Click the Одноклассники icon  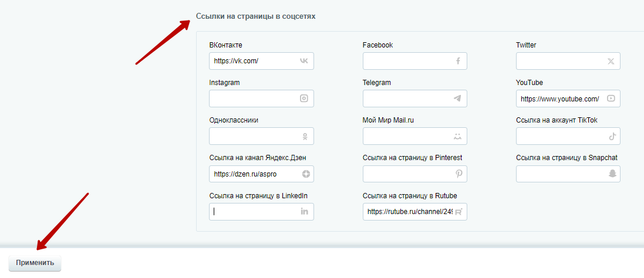click(305, 136)
